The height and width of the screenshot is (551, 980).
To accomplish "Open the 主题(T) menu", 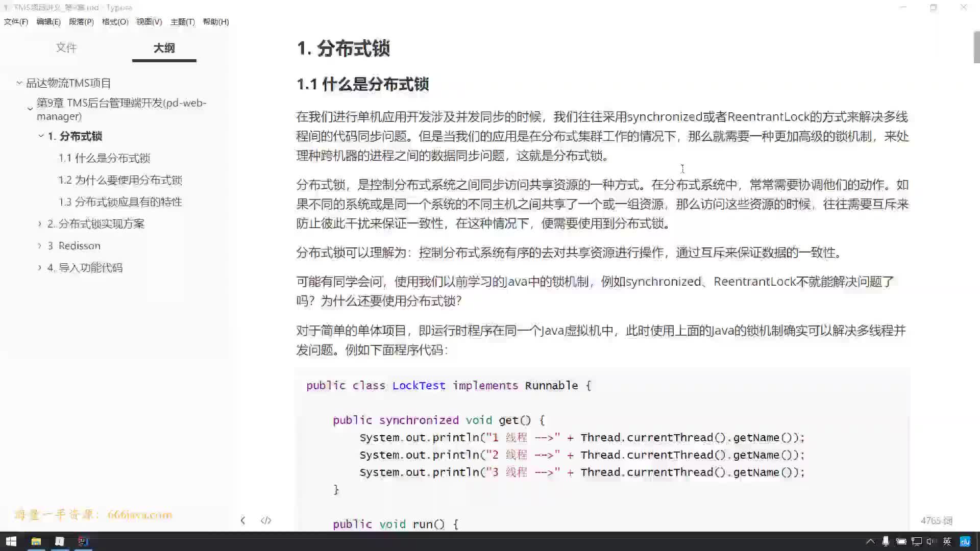I will (182, 21).
